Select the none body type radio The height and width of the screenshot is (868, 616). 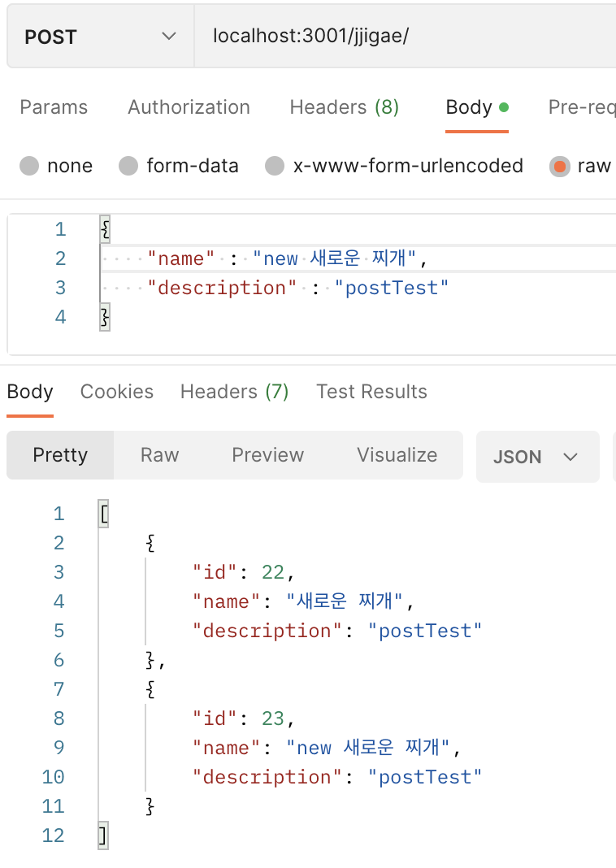tap(29, 166)
